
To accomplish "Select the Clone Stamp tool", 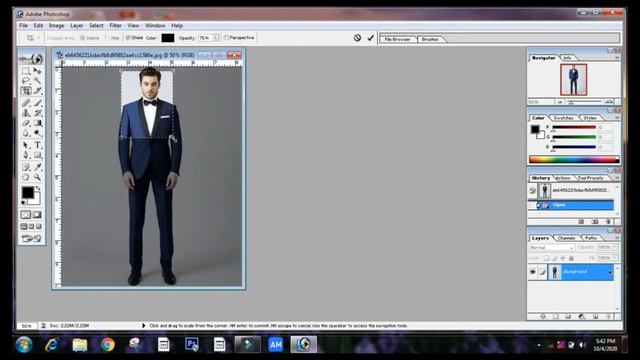I will 26,113.
